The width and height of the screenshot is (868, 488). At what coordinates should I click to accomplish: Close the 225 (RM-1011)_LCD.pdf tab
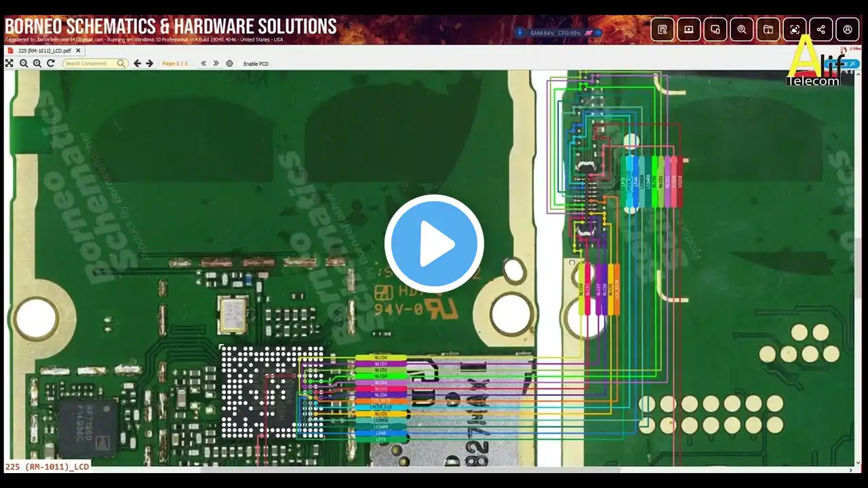pyautogui.click(x=78, y=51)
